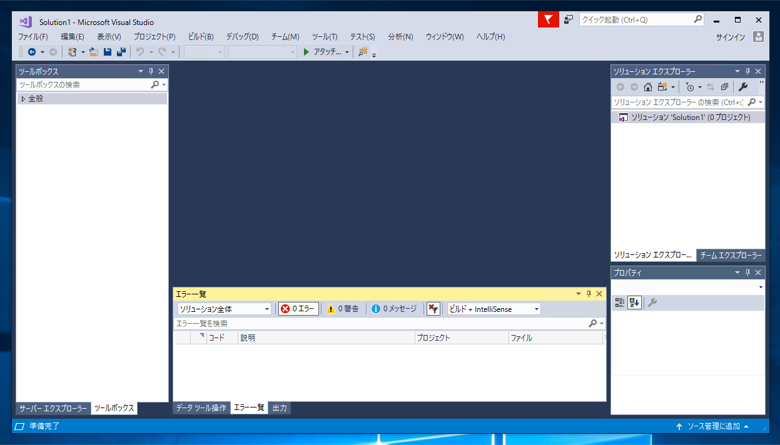Click the solution icon next to 'Solution1'
This screenshot has width=780, height=445.
[623, 117]
